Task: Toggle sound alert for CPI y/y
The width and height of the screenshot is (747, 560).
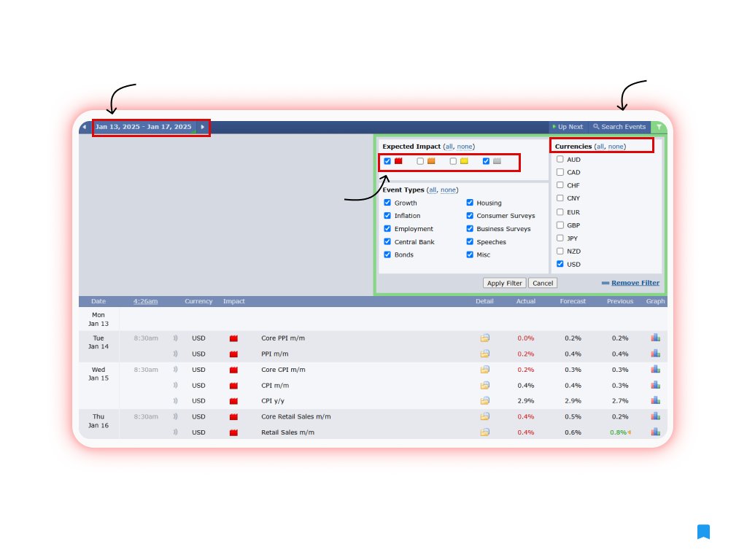Action: [x=175, y=401]
